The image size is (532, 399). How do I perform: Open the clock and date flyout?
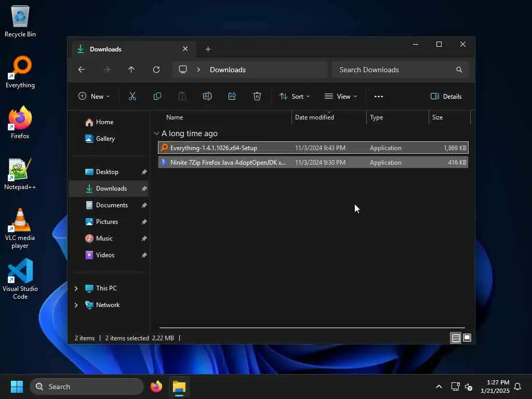[495, 387]
